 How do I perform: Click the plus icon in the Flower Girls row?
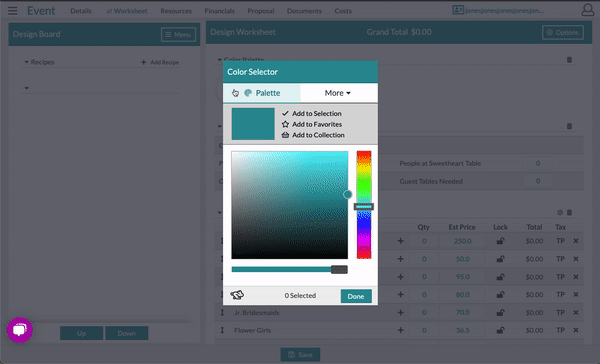pyautogui.click(x=401, y=330)
